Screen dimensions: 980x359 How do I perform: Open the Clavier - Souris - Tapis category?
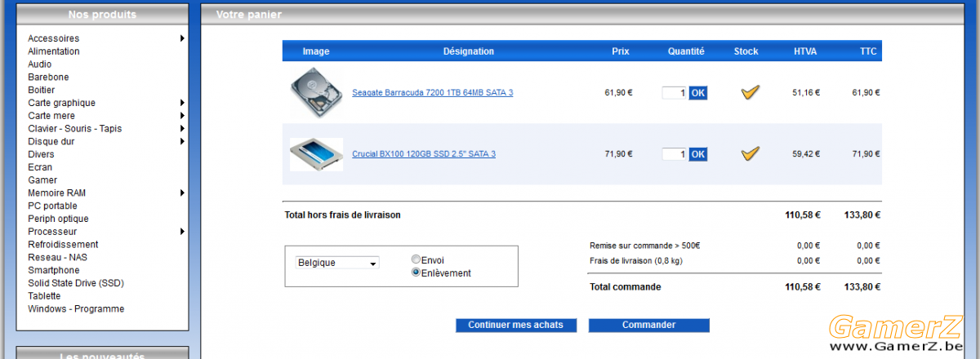tap(74, 129)
